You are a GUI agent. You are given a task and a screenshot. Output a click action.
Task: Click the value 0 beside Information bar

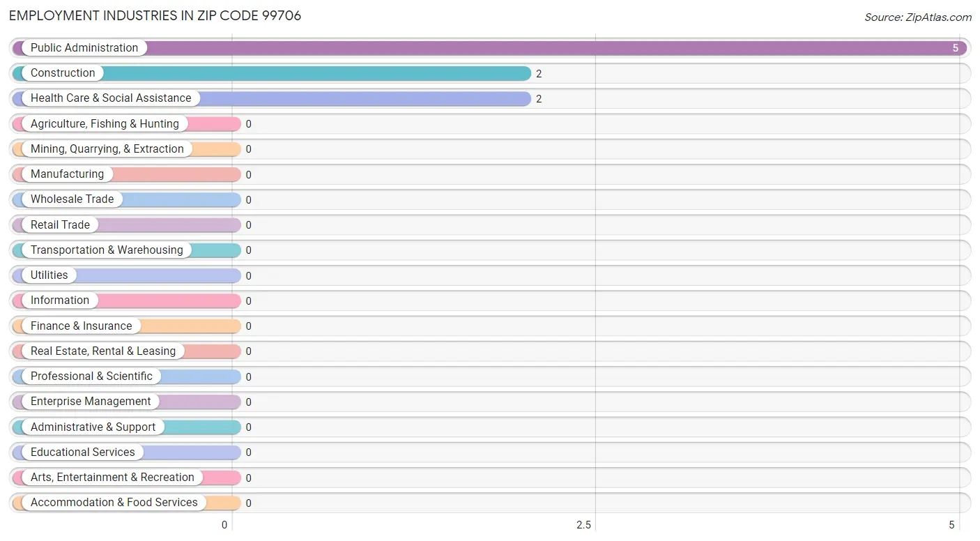coord(248,301)
